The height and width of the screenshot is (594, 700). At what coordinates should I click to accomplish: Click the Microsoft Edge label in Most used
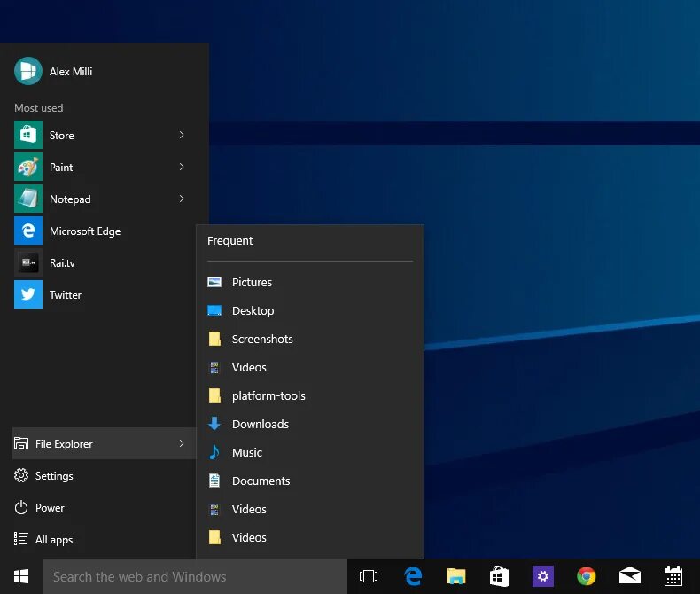[x=85, y=231]
